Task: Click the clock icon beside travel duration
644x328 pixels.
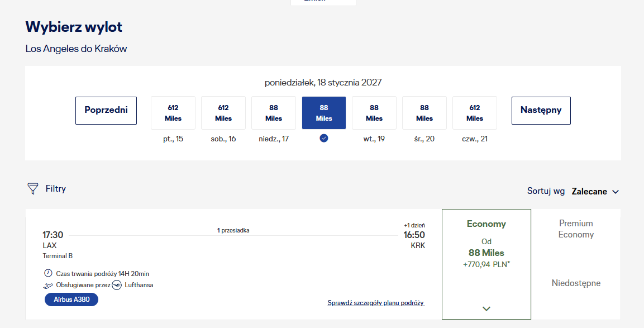Action: point(48,273)
